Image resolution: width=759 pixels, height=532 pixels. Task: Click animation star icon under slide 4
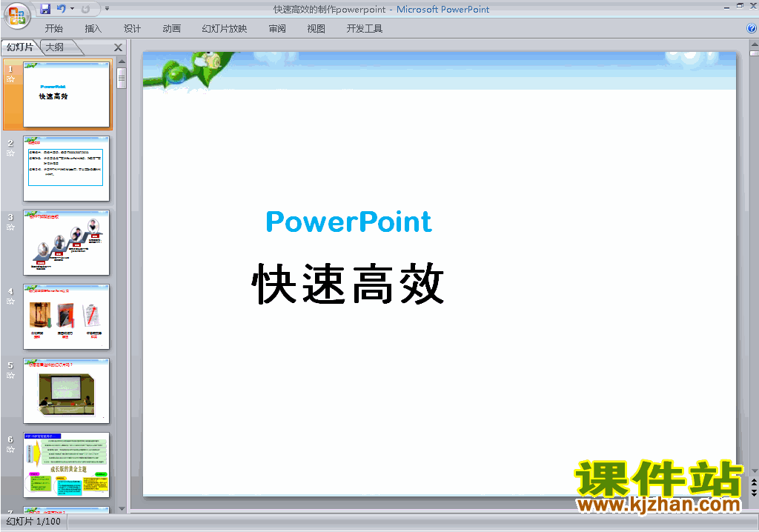coord(10,301)
